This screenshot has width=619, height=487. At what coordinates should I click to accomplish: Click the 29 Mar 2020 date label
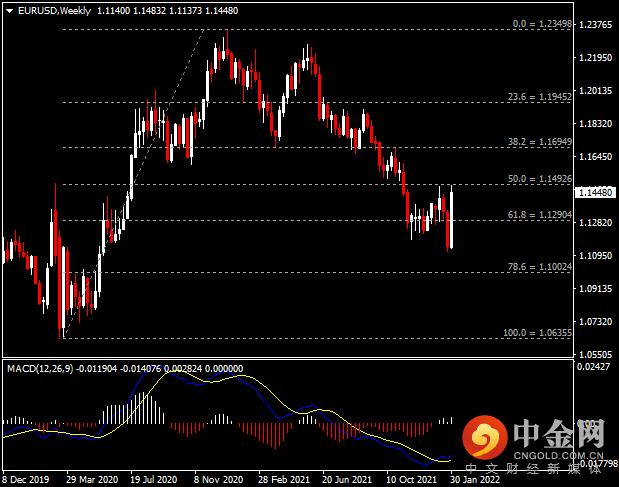(x=92, y=480)
